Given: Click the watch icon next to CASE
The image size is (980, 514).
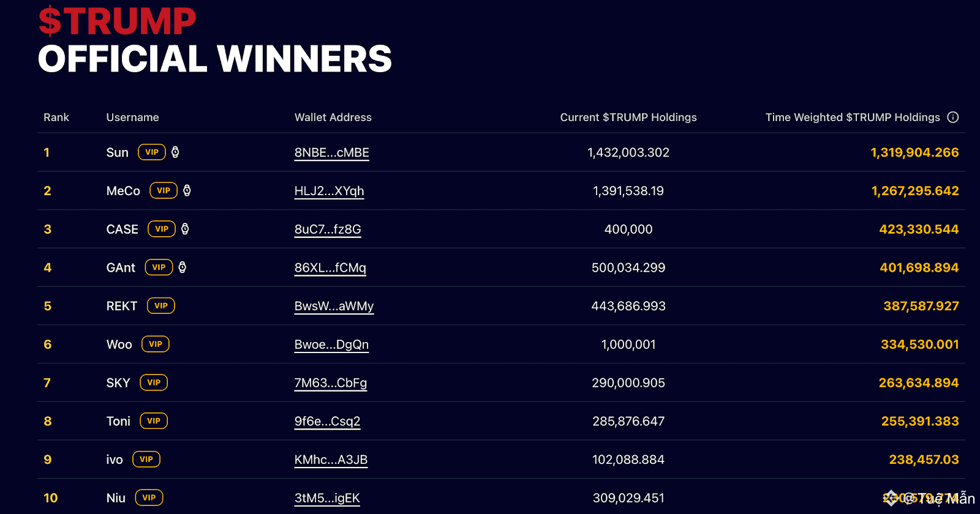Looking at the screenshot, I should pyautogui.click(x=185, y=229).
